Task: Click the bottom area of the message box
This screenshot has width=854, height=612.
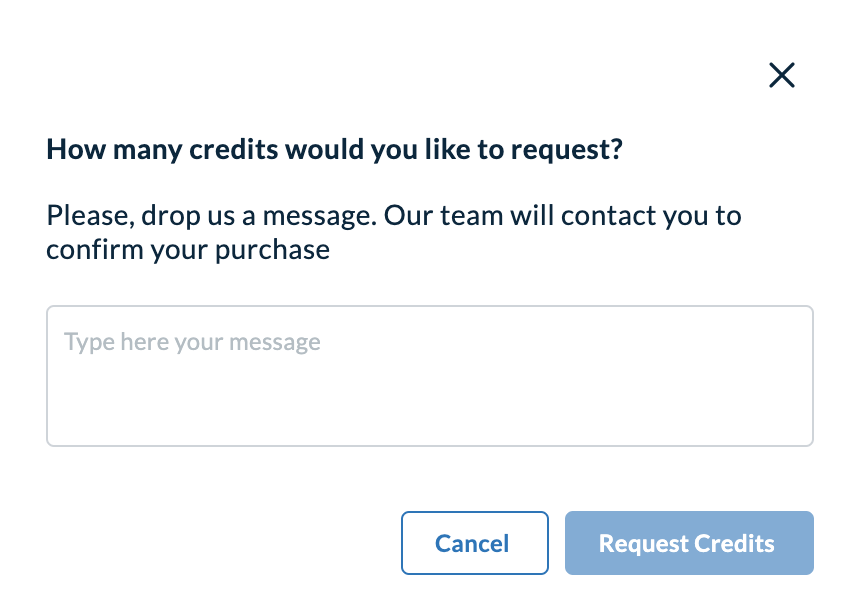Action: pyautogui.click(x=429, y=425)
